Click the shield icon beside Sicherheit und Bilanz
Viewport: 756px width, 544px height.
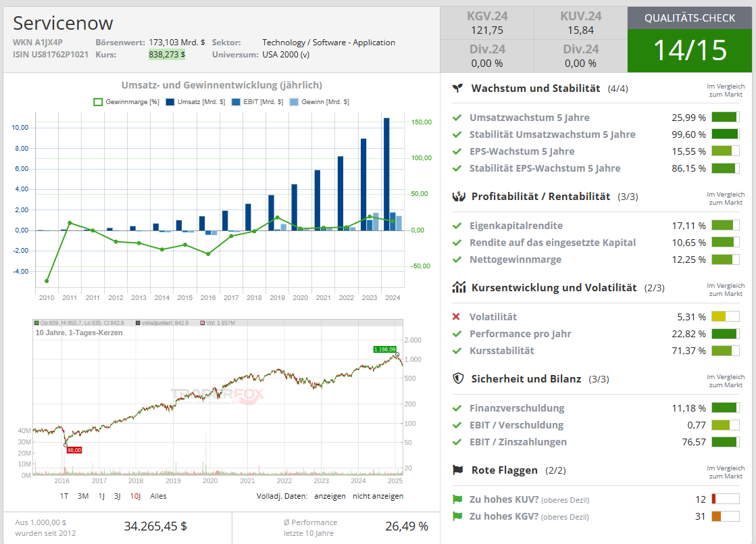click(x=458, y=379)
